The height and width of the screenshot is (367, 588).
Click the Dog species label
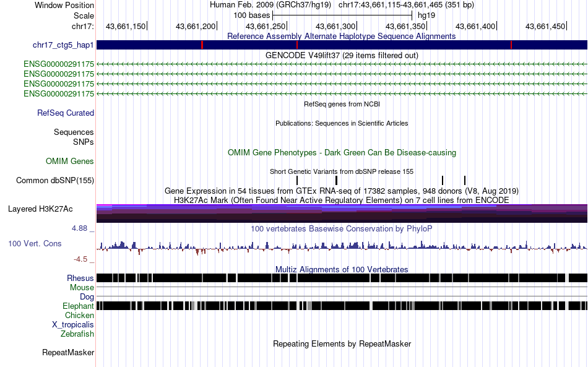[x=87, y=297]
